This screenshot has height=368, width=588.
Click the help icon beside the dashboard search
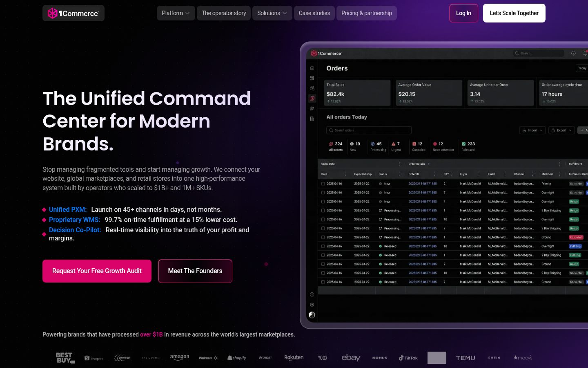click(x=573, y=53)
